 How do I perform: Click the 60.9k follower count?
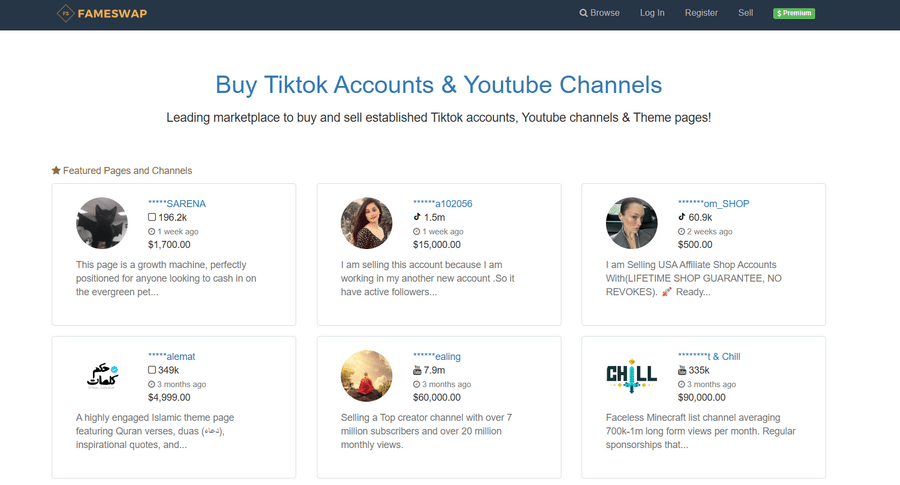coord(700,218)
